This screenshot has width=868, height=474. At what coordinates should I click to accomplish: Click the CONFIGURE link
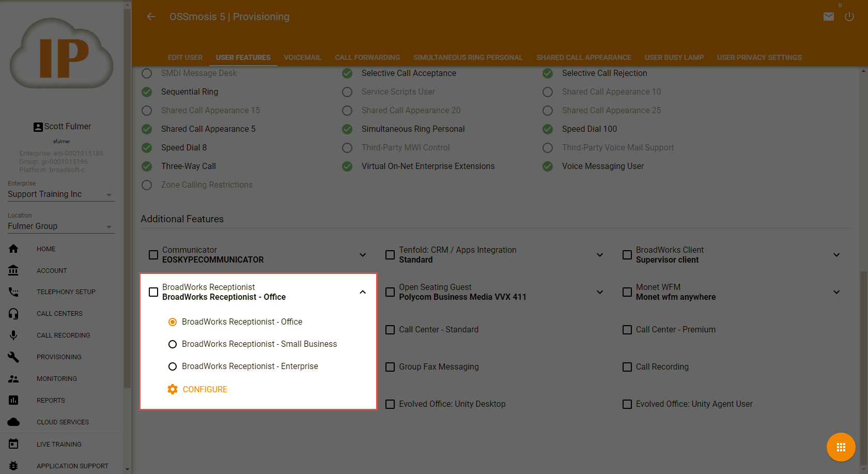pos(205,389)
